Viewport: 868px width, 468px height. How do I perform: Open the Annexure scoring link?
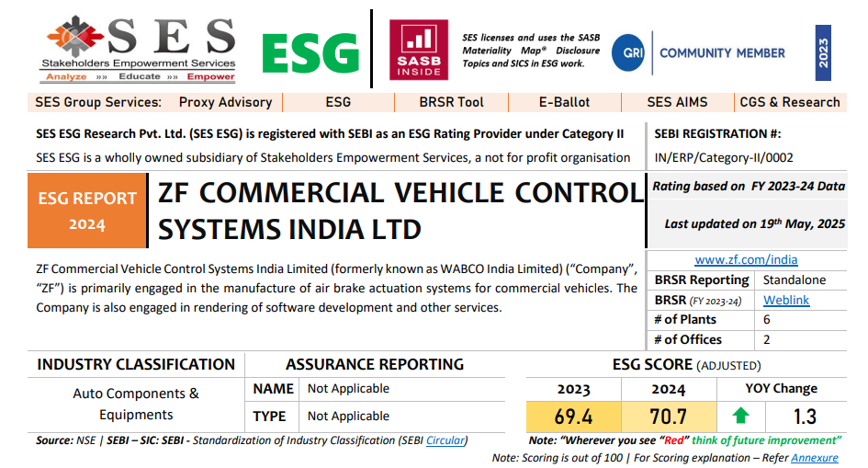pos(815,458)
